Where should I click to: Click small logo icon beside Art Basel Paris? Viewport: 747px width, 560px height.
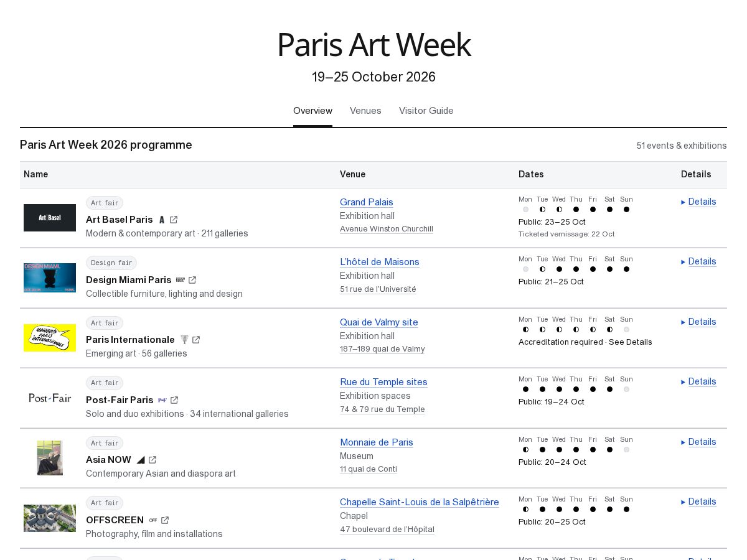[x=162, y=220]
